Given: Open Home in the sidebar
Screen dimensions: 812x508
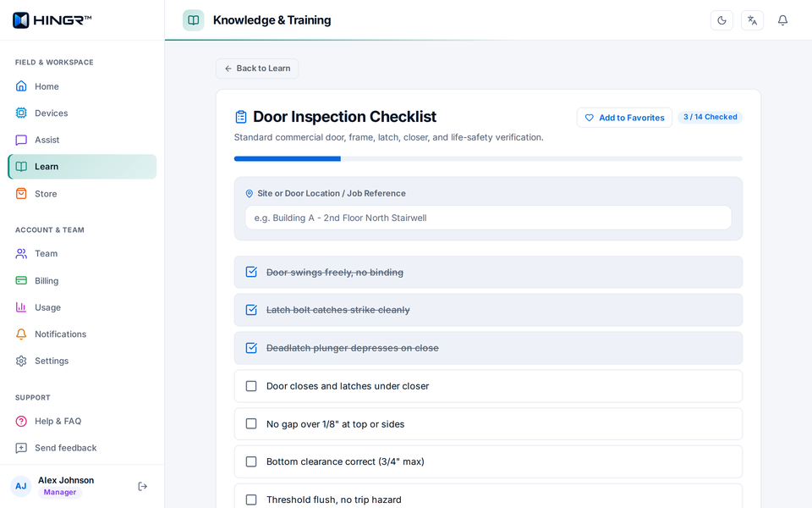Looking at the screenshot, I should [82, 86].
